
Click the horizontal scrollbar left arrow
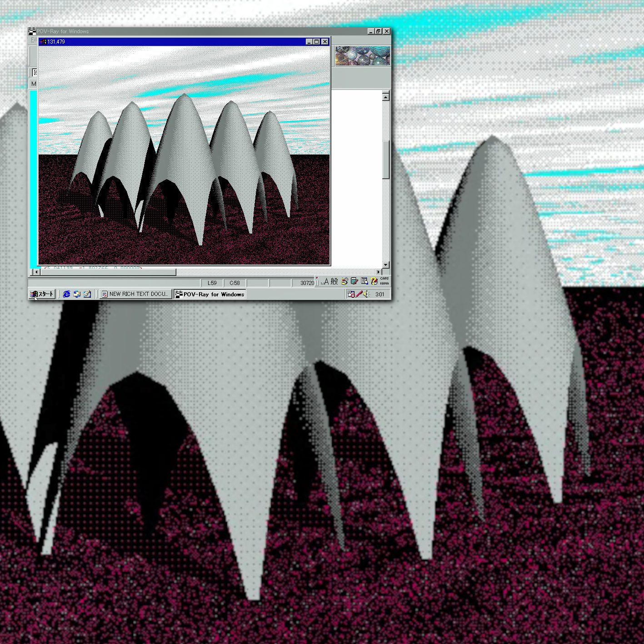point(37,272)
